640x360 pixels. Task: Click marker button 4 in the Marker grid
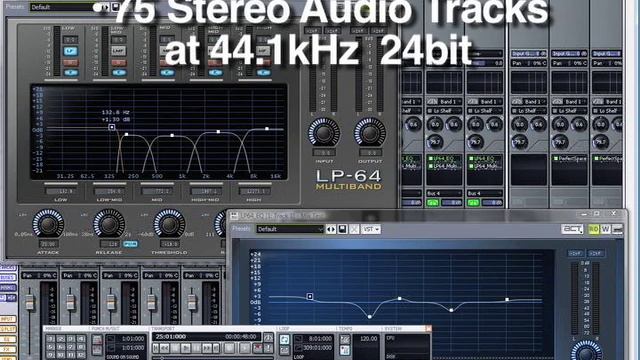point(81,339)
